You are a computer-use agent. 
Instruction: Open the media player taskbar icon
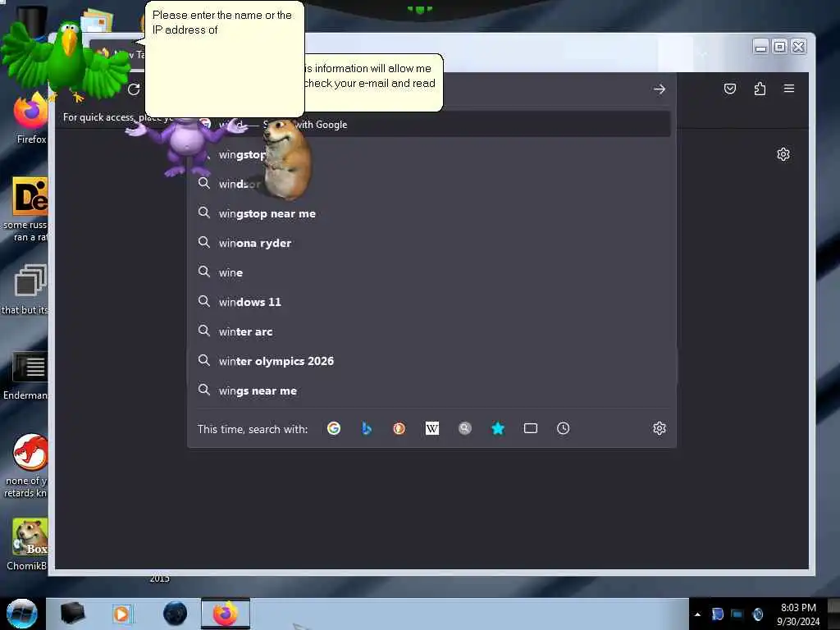click(x=121, y=614)
